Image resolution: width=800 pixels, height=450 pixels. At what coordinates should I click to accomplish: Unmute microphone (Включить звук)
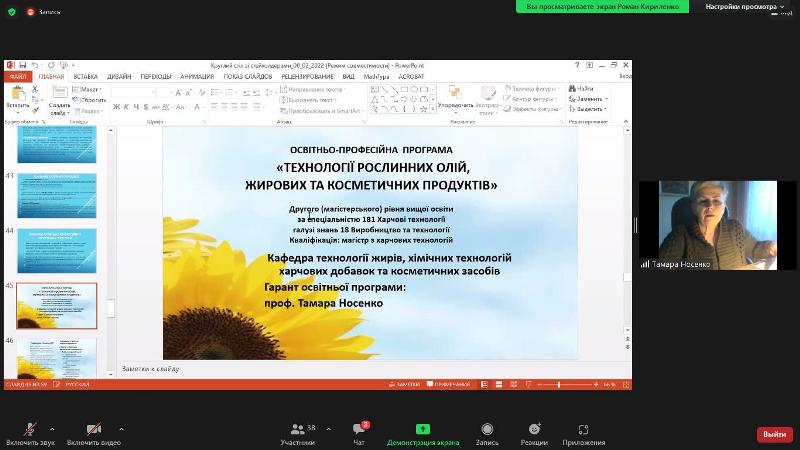click(30, 434)
